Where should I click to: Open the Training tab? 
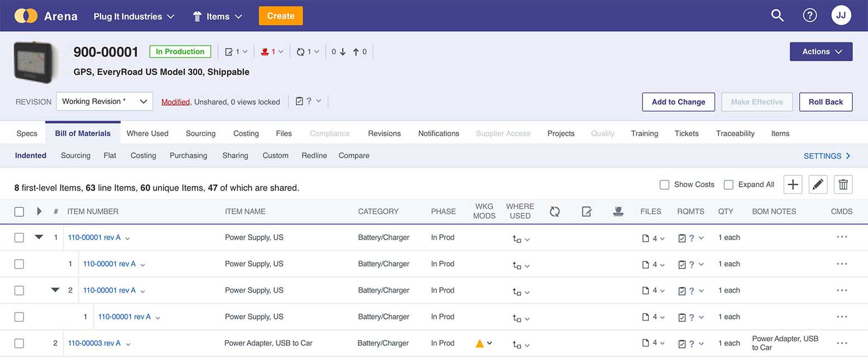click(644, 134)
